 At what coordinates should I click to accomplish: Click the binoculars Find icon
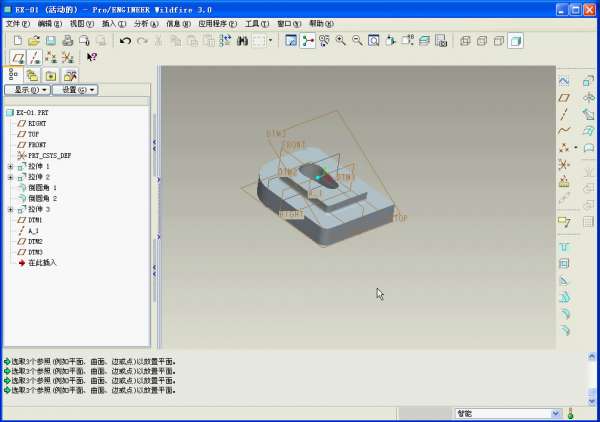[240, 41]
